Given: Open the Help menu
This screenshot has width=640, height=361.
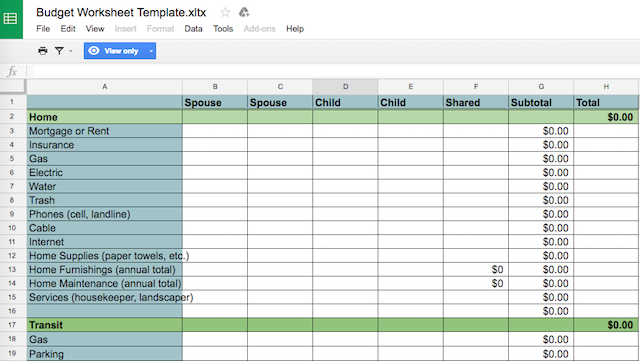Looking at the screenshot, I should (x=295, y=29).
